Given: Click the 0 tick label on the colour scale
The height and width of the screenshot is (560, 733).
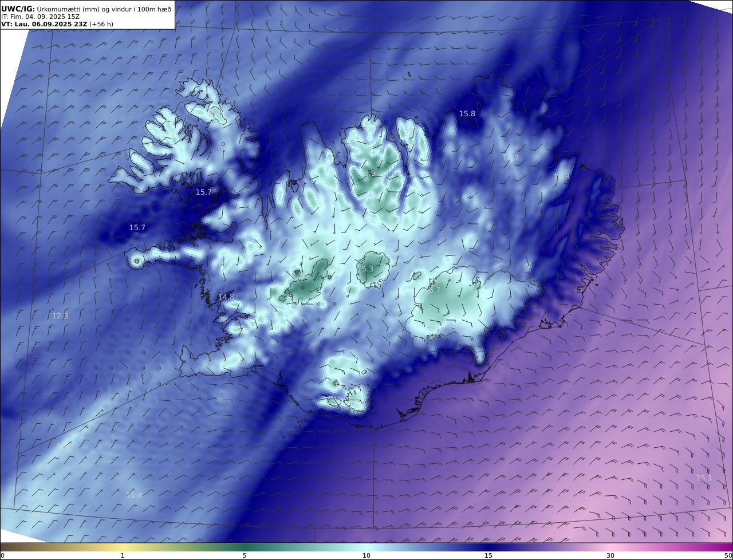Looking at the screenshot, I should [2, 555].
